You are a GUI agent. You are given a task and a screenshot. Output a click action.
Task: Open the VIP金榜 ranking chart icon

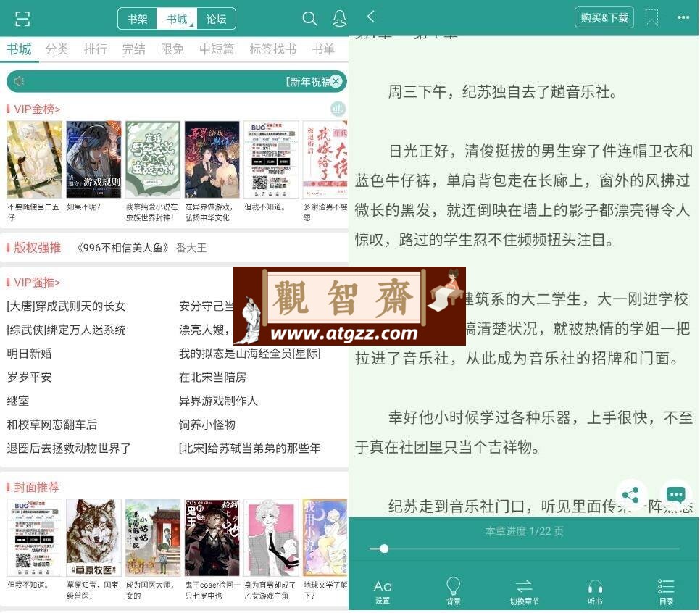338,109
